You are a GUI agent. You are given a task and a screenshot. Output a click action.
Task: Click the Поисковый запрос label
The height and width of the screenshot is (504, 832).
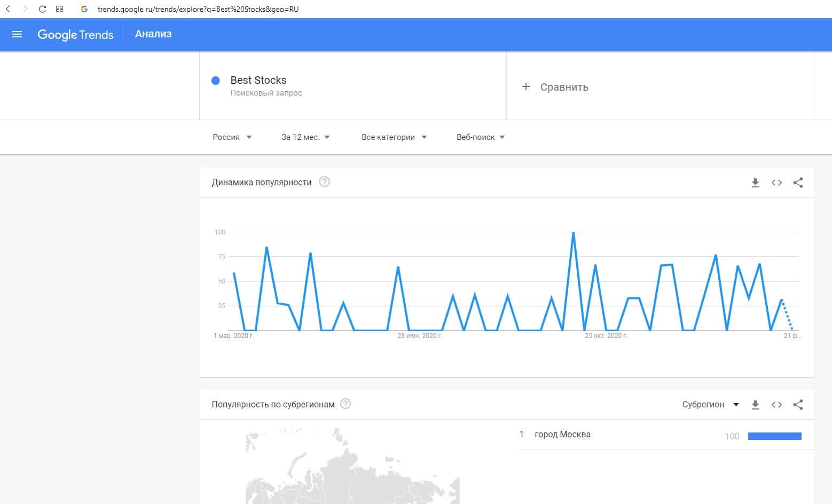tap(266, 93)
